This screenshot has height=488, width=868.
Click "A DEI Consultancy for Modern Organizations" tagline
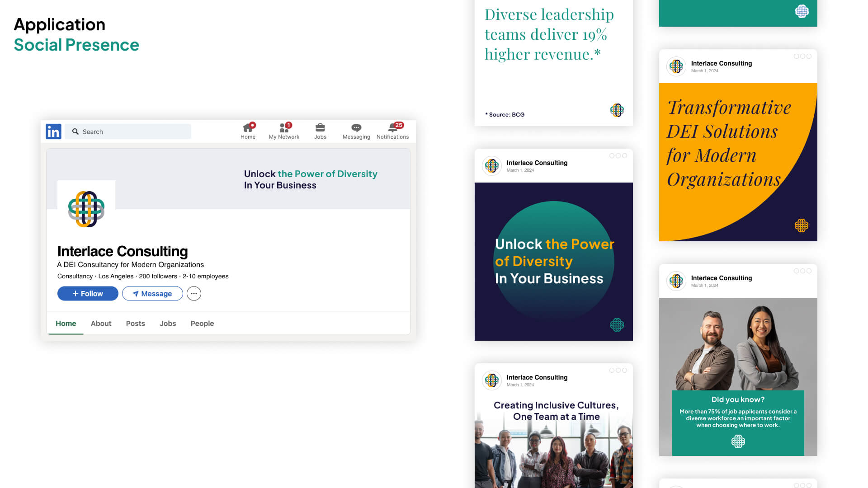(130, 265)
